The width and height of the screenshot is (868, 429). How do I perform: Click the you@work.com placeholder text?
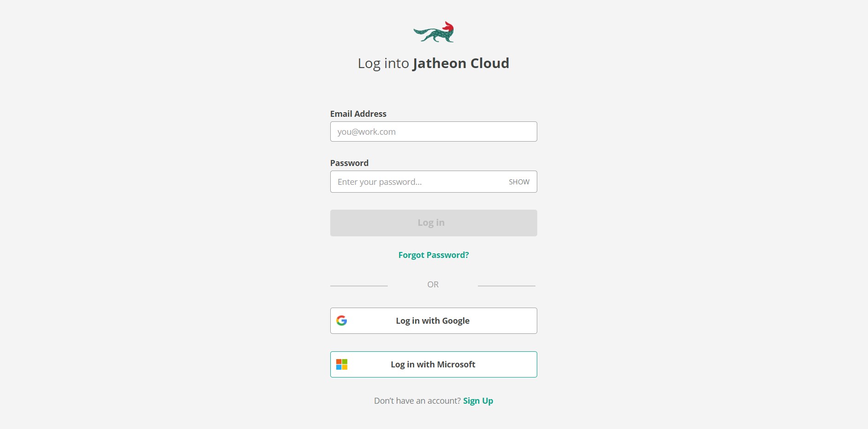367,132
